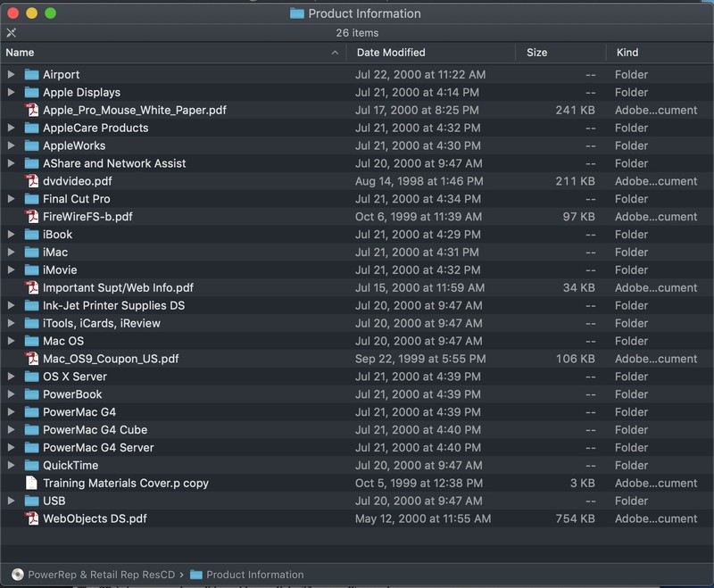
Task: Expand the PowerMac G4 folder triangle
Action: pyautogui.click(x=11, y=411)
